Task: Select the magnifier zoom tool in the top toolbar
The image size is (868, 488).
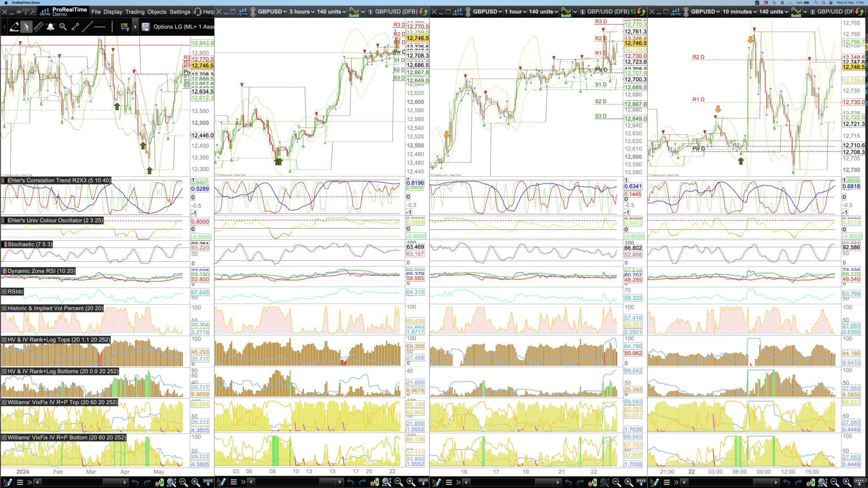Action: pos(63,27)
